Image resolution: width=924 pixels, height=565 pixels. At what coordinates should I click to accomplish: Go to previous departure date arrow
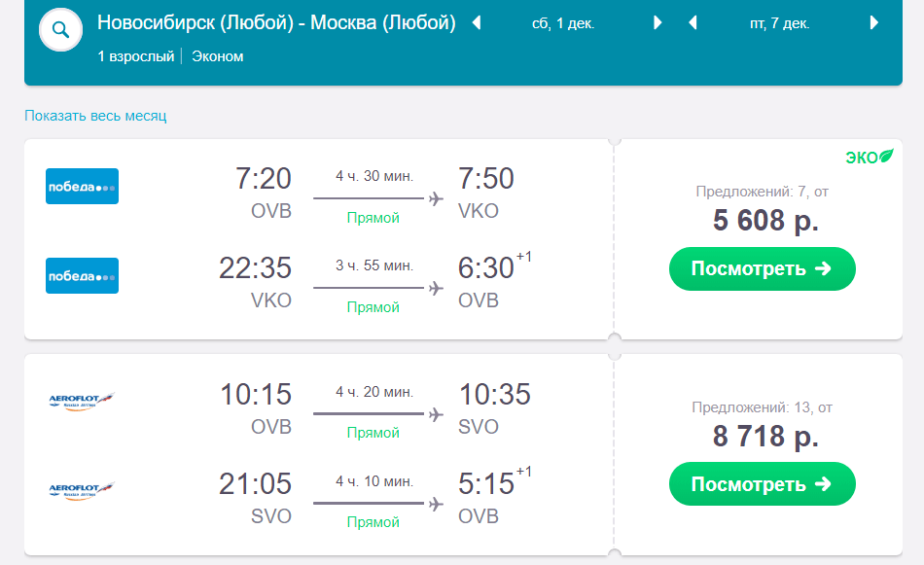pyautogui.click(x=477, y=23)
